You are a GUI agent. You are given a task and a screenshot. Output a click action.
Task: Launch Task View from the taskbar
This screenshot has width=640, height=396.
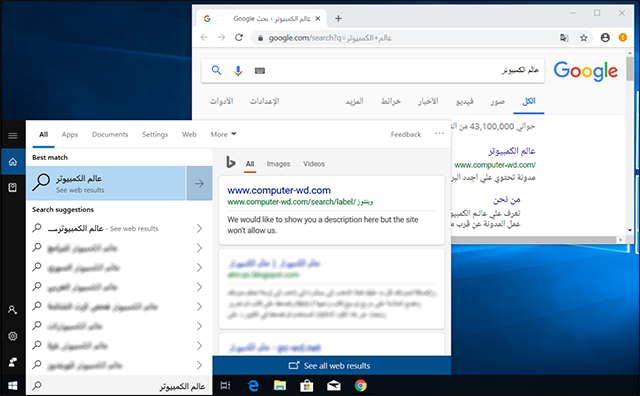pyautogui.click(x=225, y=385)
